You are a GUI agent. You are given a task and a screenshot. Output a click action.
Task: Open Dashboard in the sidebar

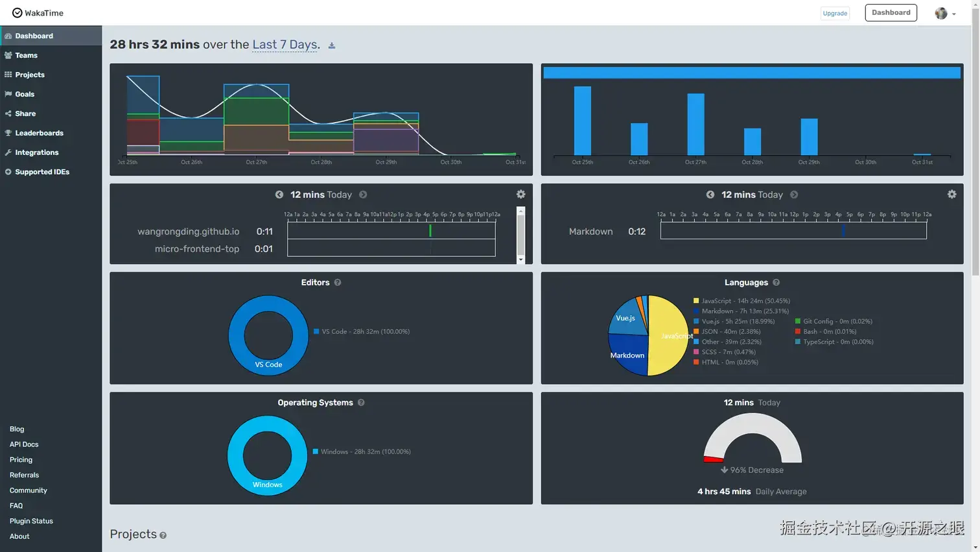(51, 36)
